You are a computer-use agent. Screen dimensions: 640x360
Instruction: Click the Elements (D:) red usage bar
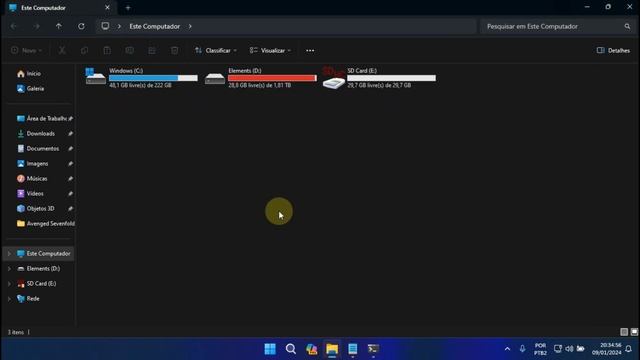pyautogui.click(x=272, y=78)
